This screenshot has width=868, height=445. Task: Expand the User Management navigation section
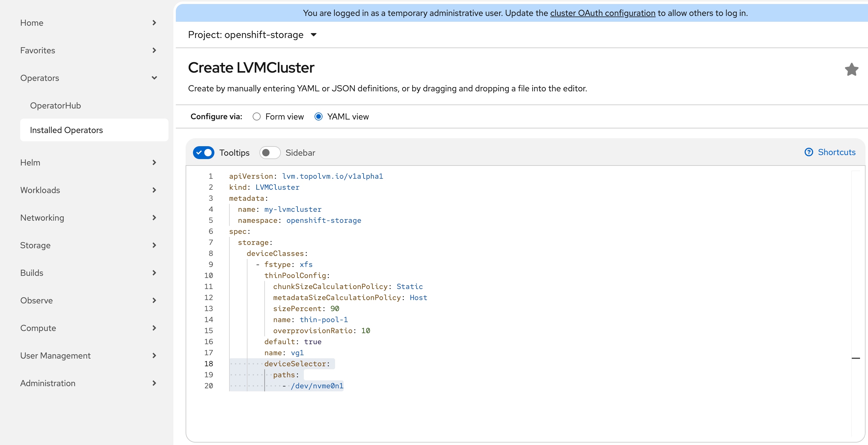[x=89, y=356]
